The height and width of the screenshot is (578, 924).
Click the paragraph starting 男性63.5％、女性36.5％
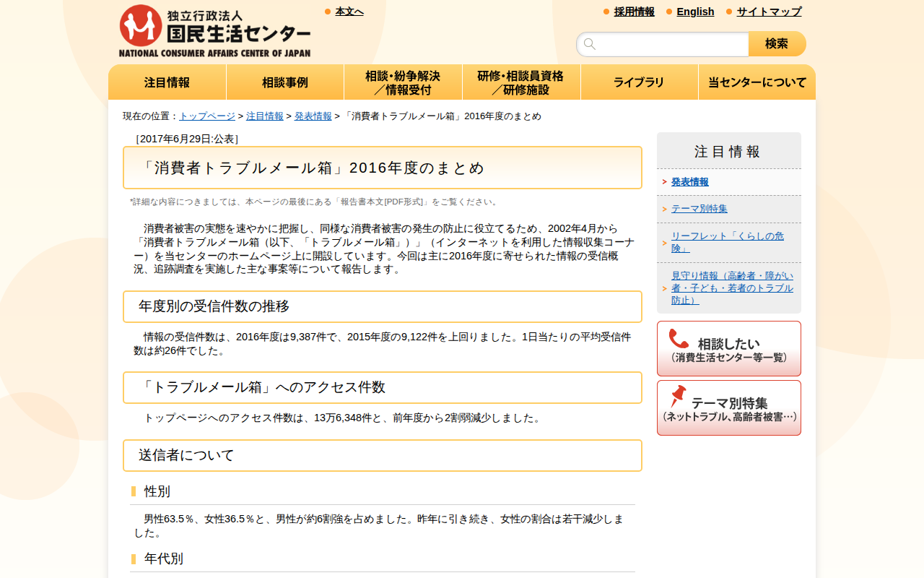(x=380, y=526)
